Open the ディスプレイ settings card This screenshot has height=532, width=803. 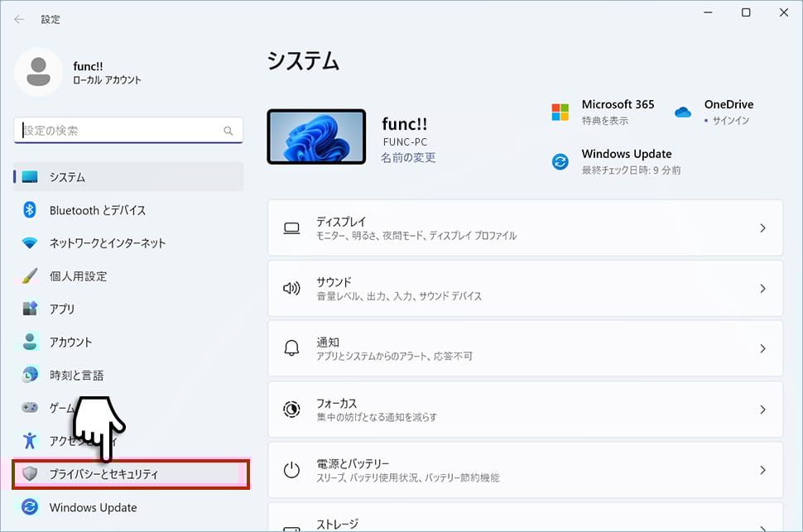pyautogui.click(x=526, y=228)
